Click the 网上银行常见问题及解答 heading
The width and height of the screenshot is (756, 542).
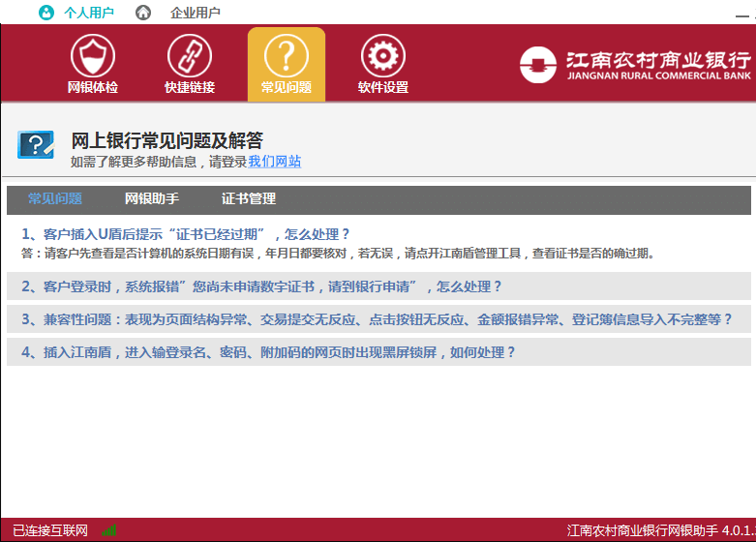[x=166, y=140]
